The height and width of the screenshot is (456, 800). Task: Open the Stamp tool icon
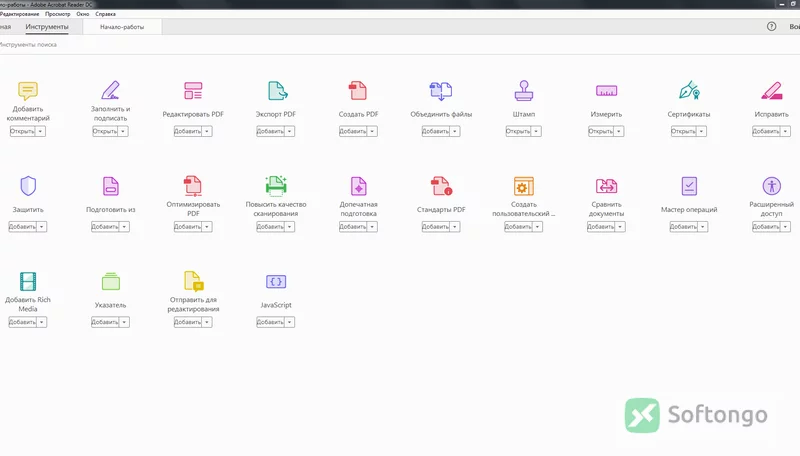pyautogui.click(x=523, y=91)
